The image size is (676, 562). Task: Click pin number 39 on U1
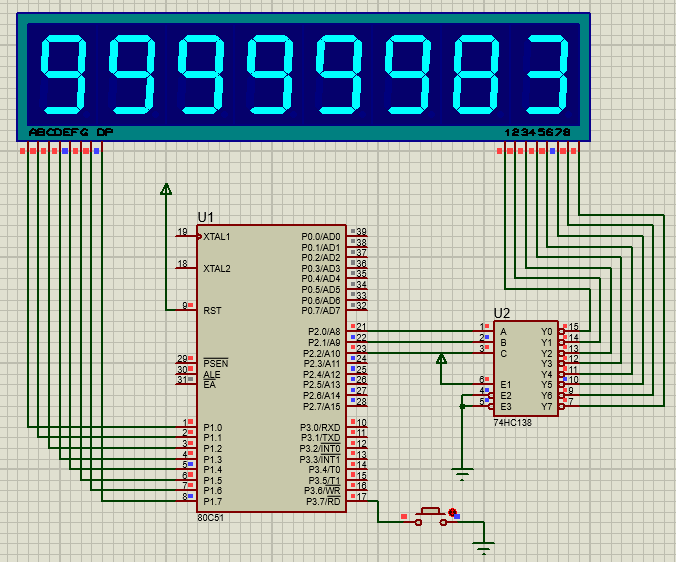(361, 231)
